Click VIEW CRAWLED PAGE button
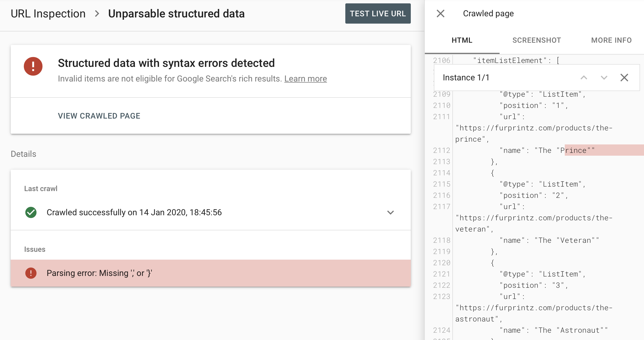The height and width of the screenshot is (340, 644). coord(99,115)
